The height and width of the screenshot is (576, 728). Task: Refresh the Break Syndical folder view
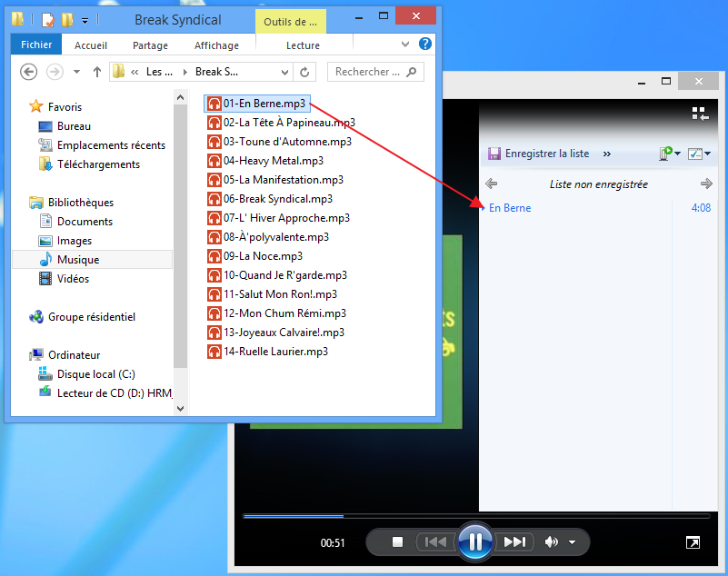click(304, 72)
